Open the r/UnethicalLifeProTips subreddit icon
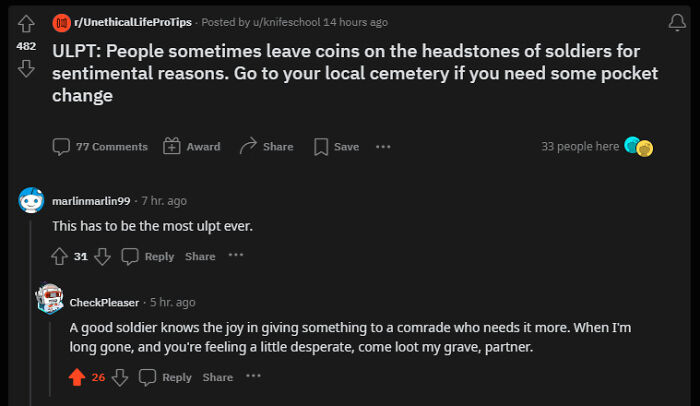This screenshot has width=700, height=406. tap(60, 22)
